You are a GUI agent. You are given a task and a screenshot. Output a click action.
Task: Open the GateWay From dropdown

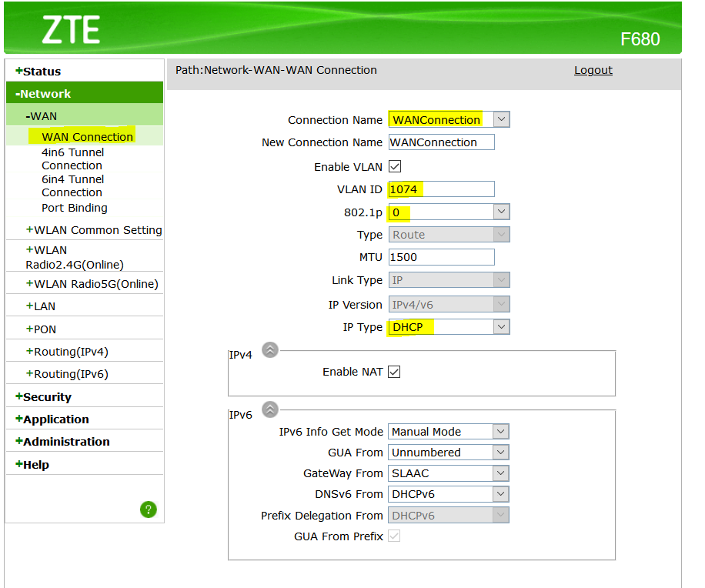coord(449,473)
